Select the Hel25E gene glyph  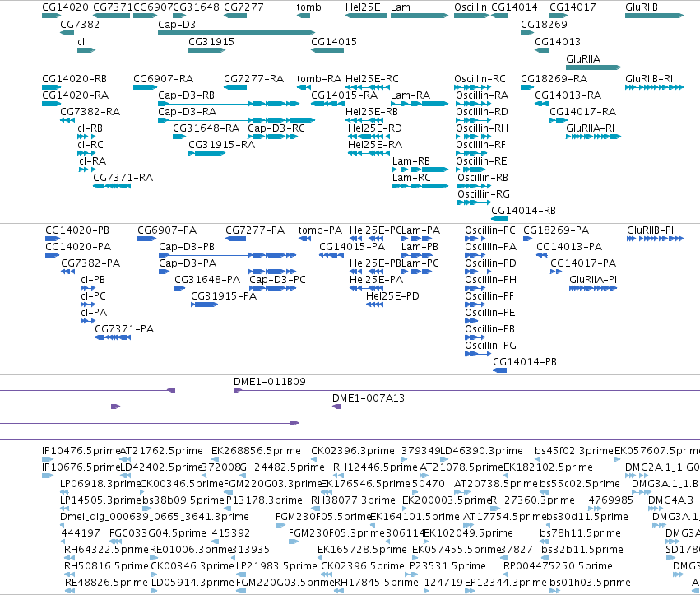coord(366,16)
